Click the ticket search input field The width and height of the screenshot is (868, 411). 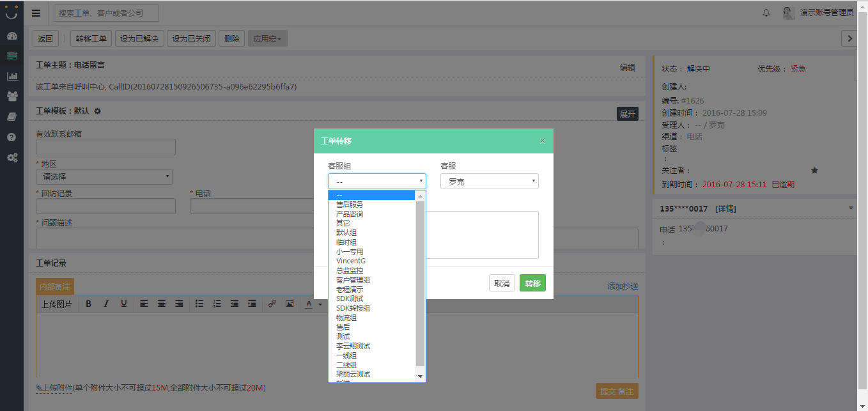[x=106, y=13]
